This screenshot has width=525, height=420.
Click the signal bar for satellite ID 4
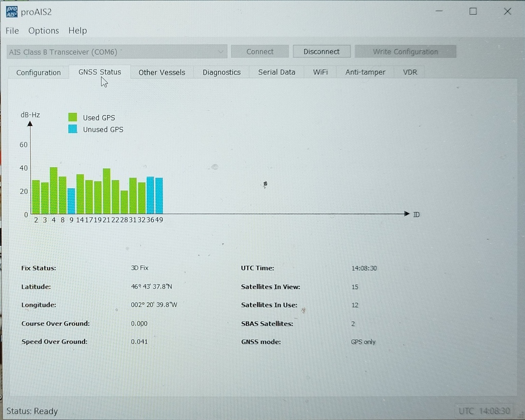point(53,190)
